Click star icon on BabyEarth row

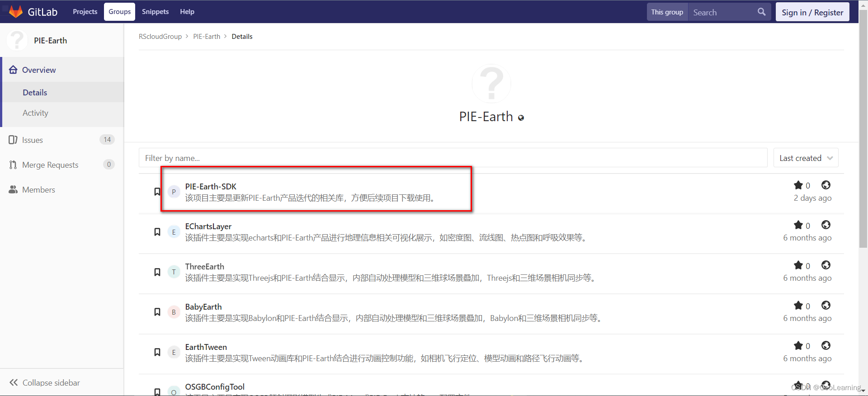(x=798, y=305)
